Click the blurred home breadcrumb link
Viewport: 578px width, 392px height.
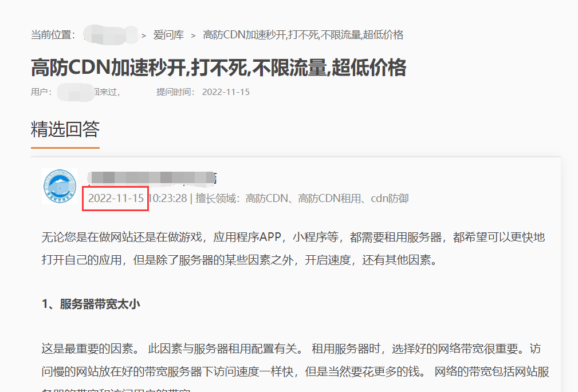110,35
